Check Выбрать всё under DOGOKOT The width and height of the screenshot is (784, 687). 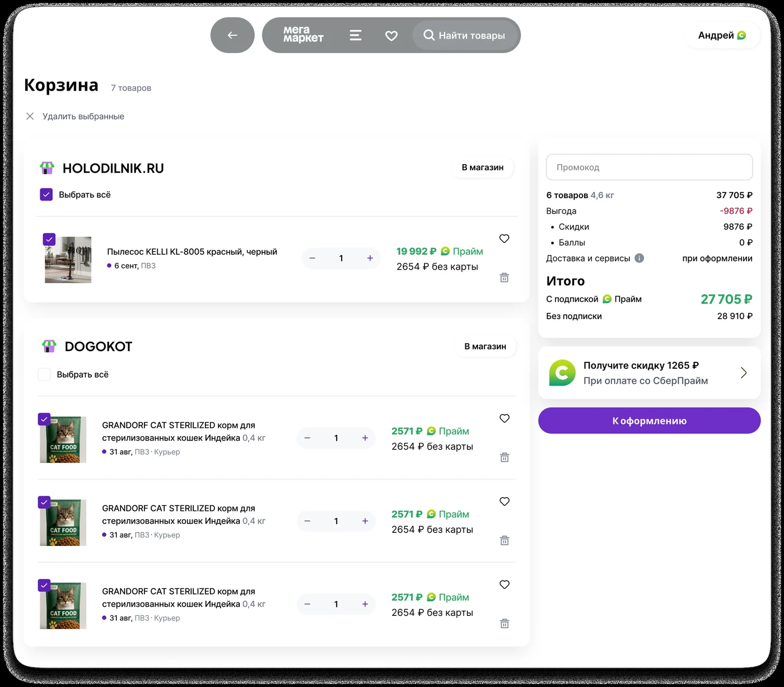tap(44, 375)
